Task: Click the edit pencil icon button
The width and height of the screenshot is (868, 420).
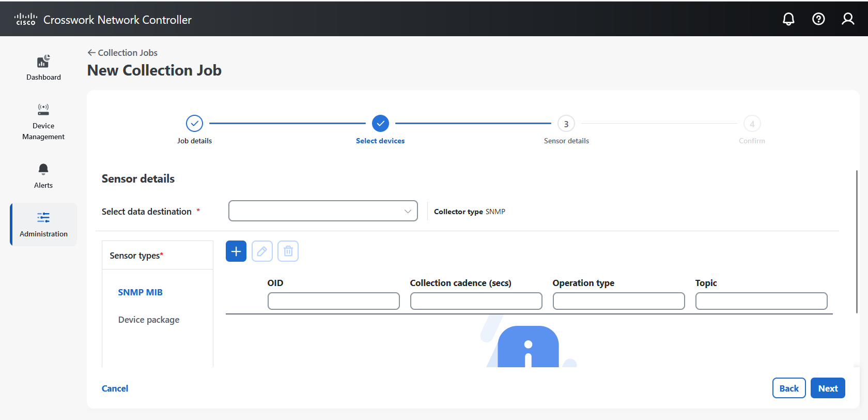Action: 262,251
